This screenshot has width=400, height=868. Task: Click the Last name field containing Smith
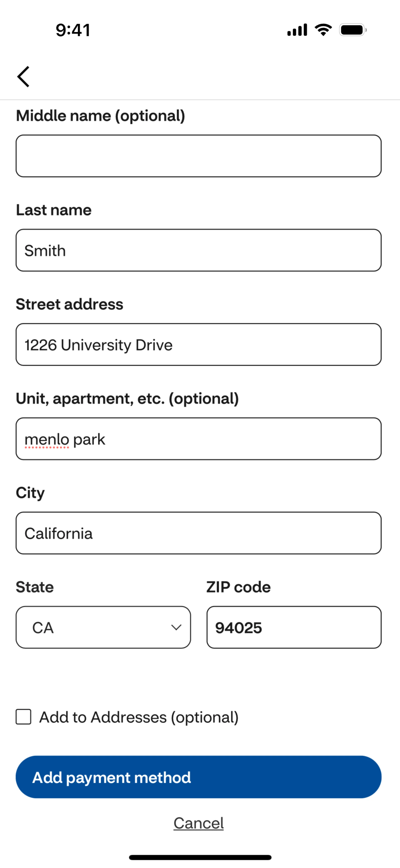pos(199,250)
